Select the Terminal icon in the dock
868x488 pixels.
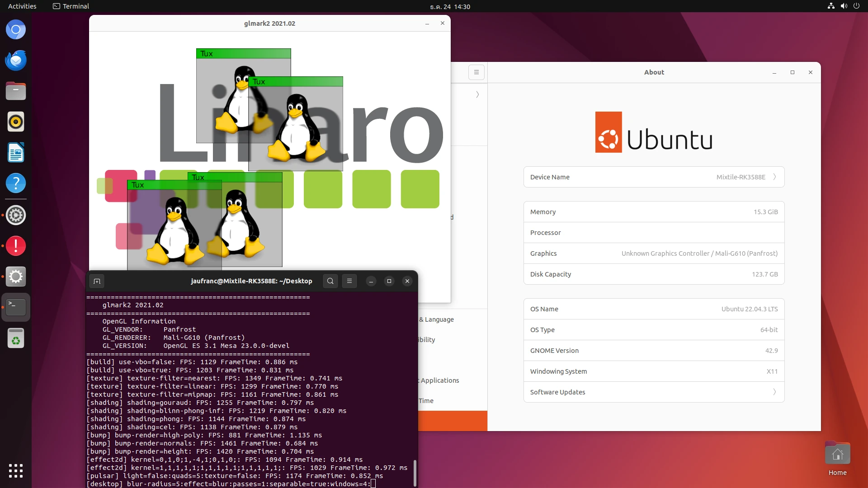tap(16, 307)
